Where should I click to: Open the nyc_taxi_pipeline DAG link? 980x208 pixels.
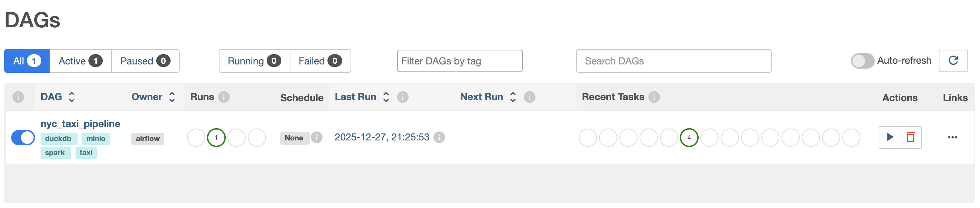(x=80, y=124)
